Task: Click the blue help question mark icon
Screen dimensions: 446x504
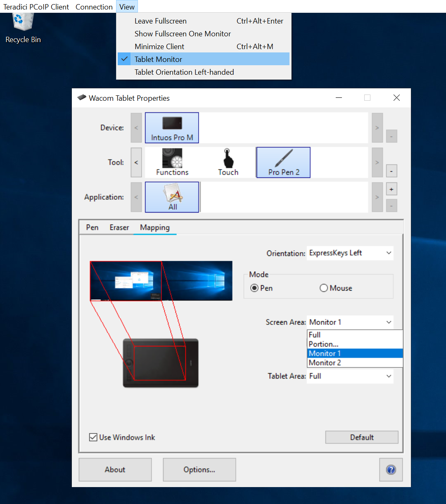Action: 391,470
